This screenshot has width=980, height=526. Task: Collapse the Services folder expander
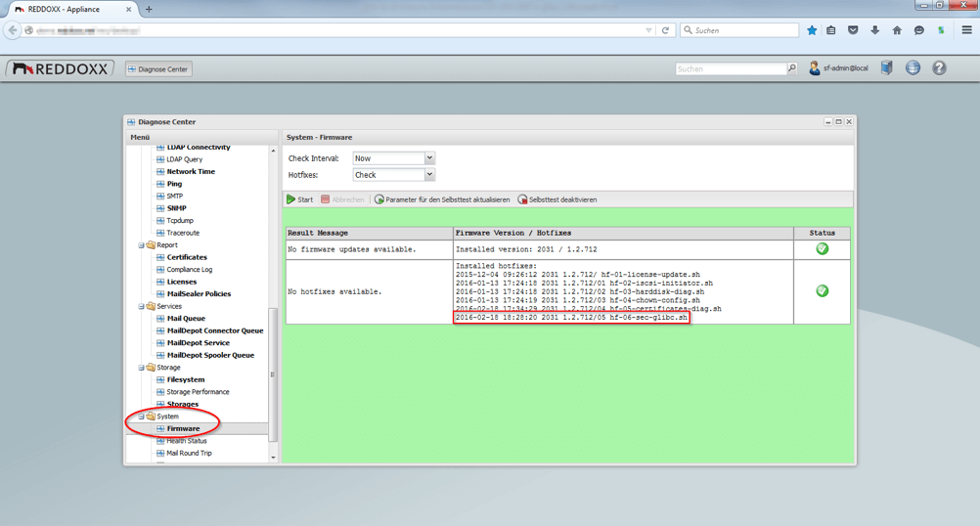click(x=141, y=307)
